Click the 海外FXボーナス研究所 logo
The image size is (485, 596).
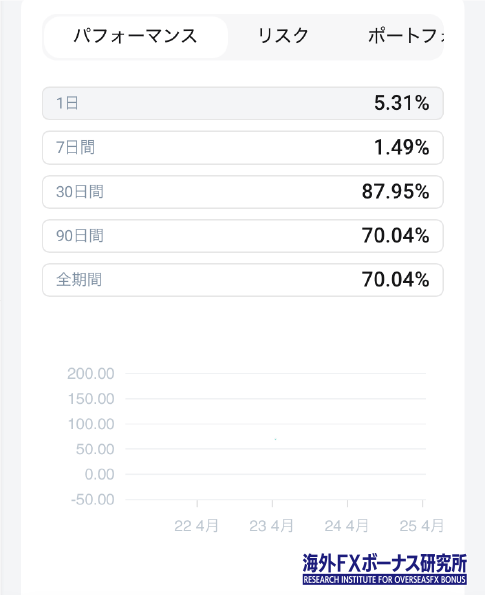(385, 569)
